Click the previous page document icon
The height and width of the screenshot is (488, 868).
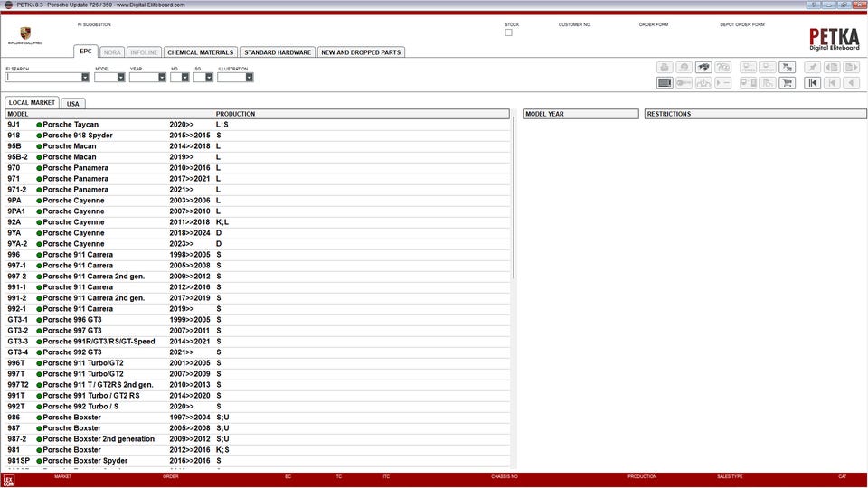[x=832, y=67]
